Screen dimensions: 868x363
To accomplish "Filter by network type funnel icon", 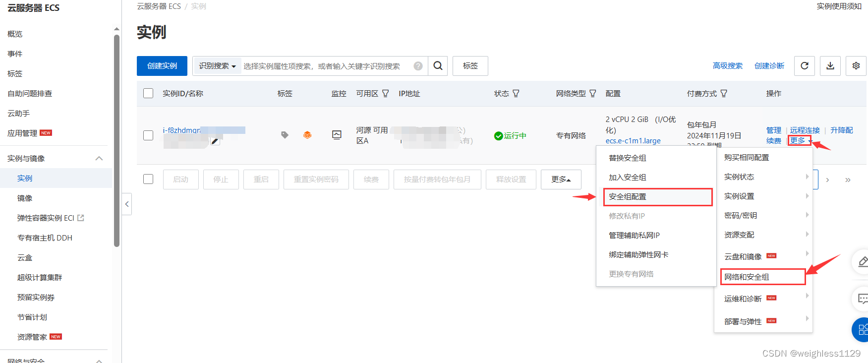I will pos(593,93).
